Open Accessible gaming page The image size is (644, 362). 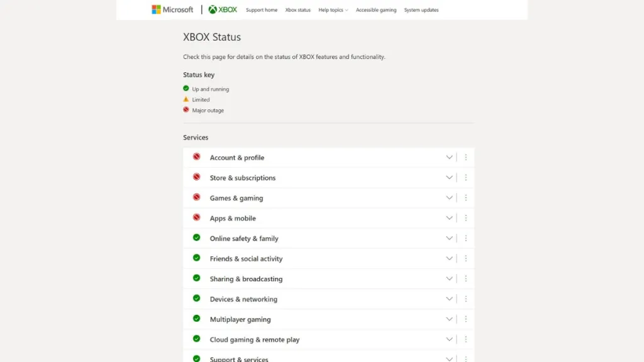(x=376, y=10)
